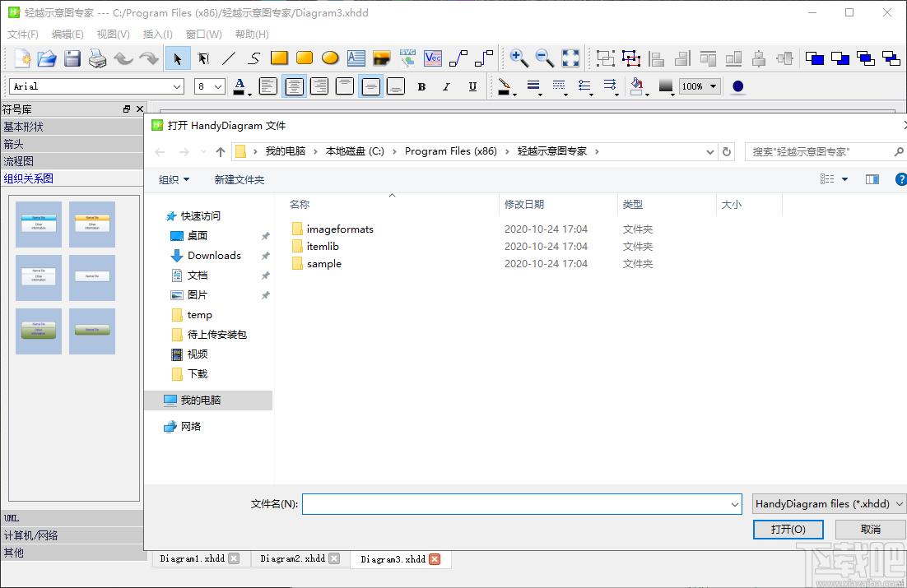The height and width of the screenshot is (588, 907).
Task: Select the sample folder
Action: (x=324, y=264)
